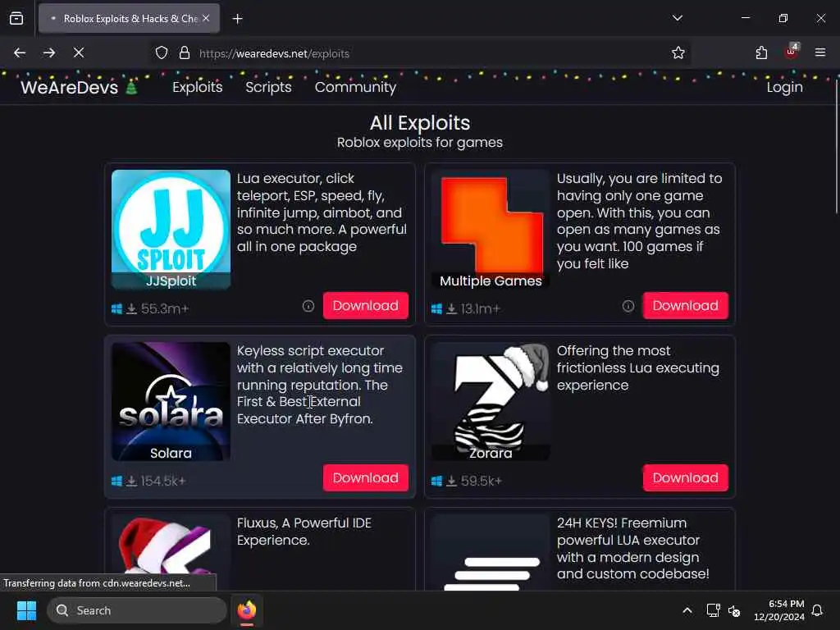The width and height of the screenshot is (840, 630).
Task: Go forward to the next page
Action: click(49, 52)
